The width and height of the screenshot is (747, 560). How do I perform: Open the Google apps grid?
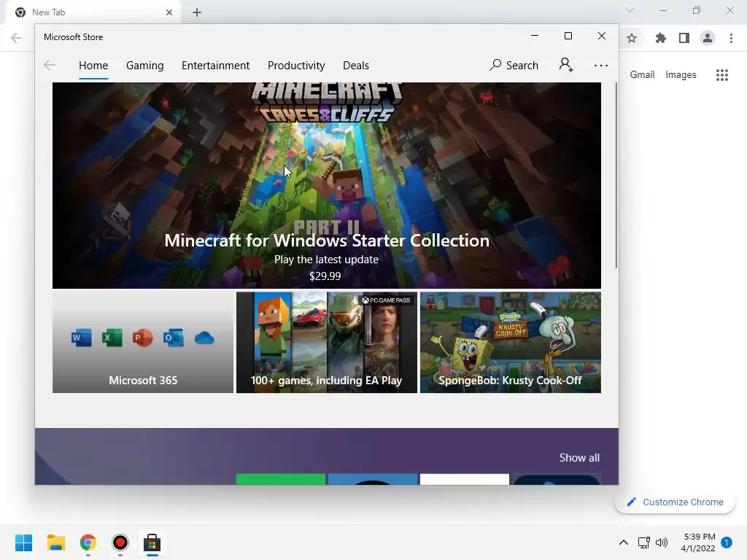pos(722,75)
